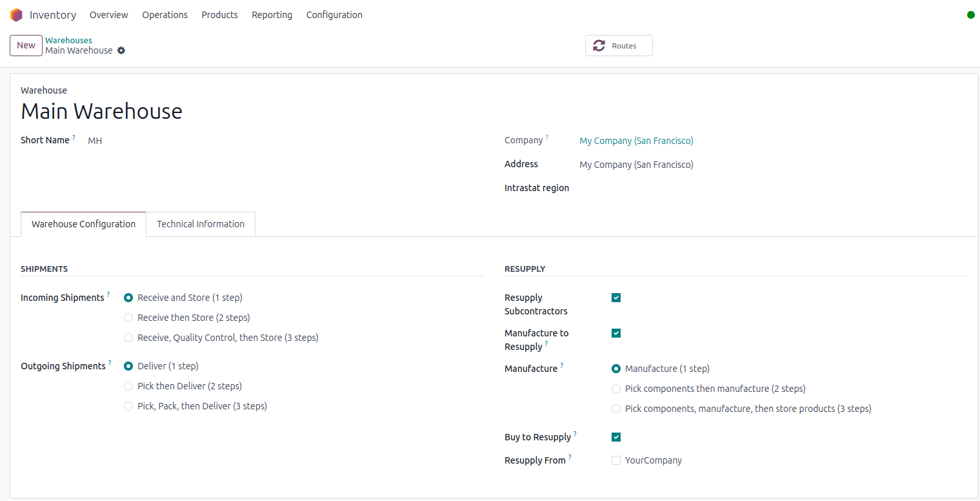Select Pick components then manufacture (2 steps)
The image size is (980, 501).
(616, 388)
